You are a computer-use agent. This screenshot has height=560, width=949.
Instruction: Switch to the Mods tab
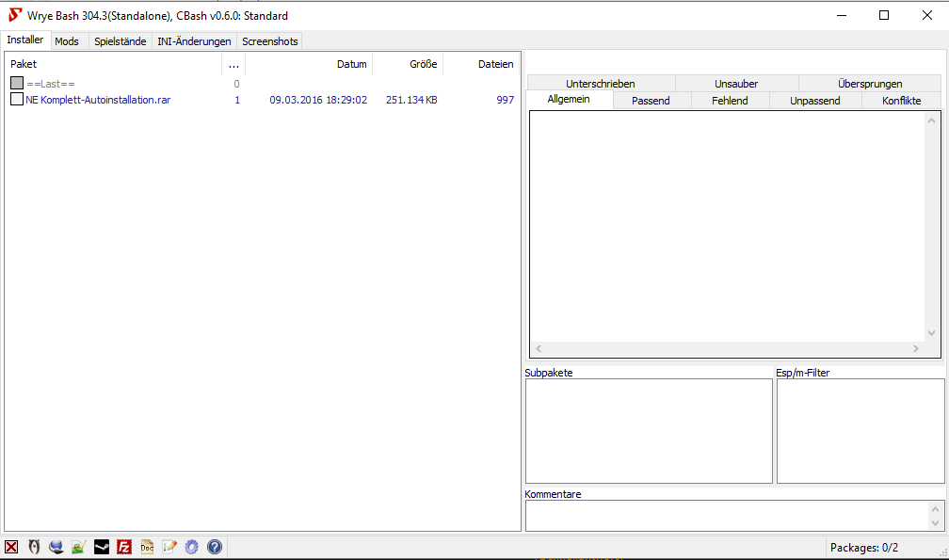click(x=67, y=41)
